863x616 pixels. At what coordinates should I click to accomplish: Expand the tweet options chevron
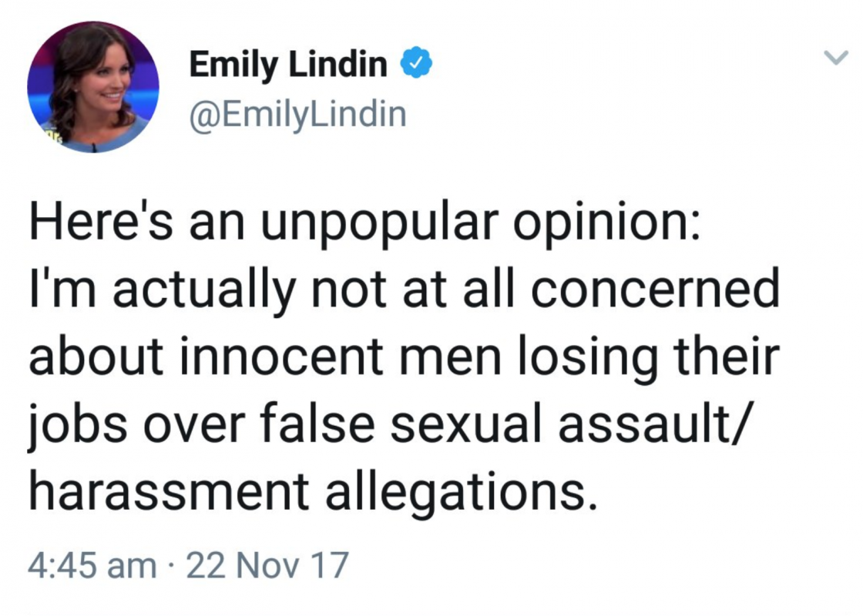point(836,58)
